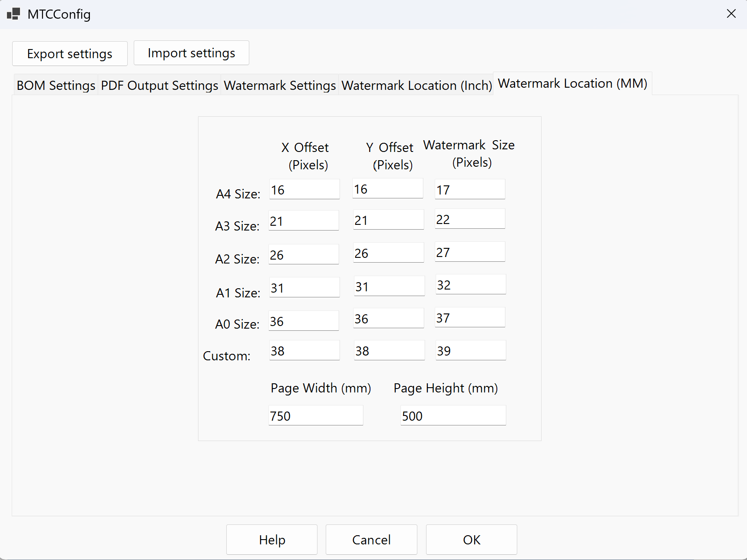Click the Import settings button

coord(192,53)
